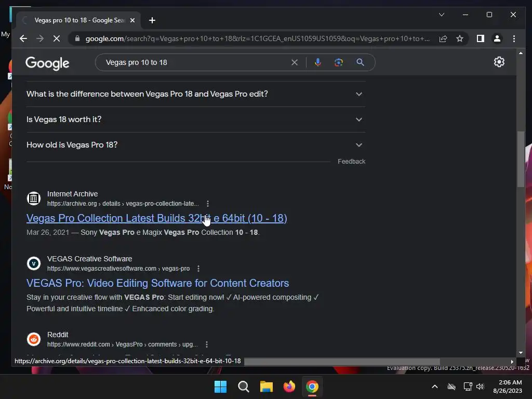
Task: Select 'Internet Archive' site name text
Action: point(73,194)
